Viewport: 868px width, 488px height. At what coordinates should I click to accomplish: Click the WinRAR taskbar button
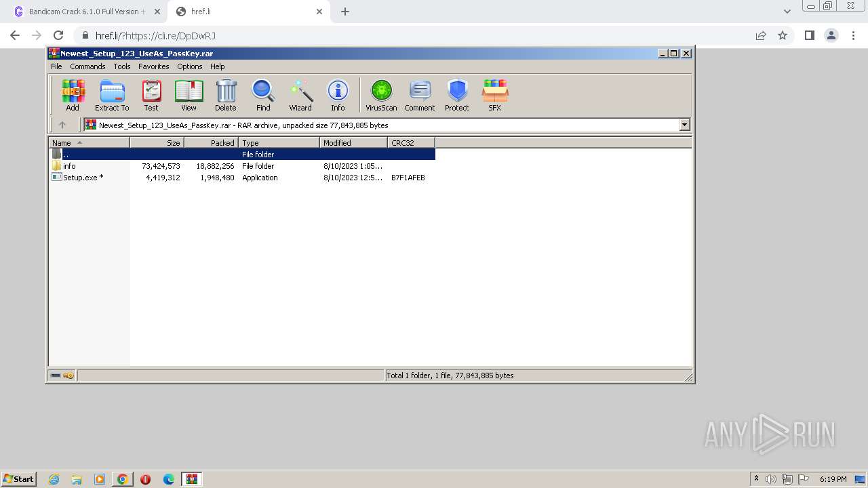click(192, 479)
